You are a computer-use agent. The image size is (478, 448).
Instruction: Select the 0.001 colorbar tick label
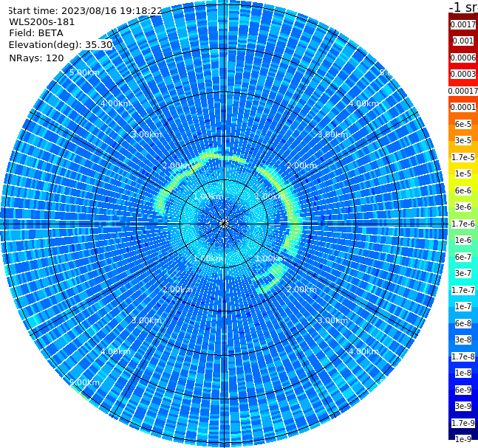coord(463,41)
